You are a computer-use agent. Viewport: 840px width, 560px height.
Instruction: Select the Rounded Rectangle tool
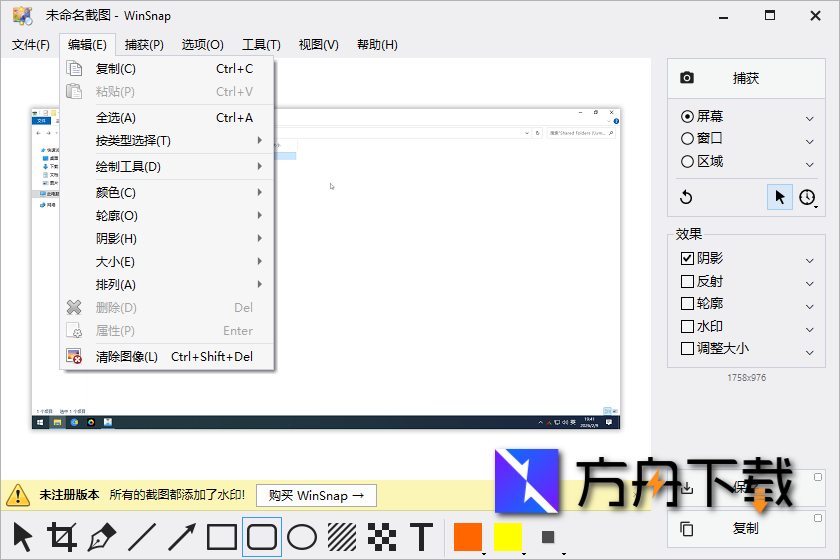(262, 537)
